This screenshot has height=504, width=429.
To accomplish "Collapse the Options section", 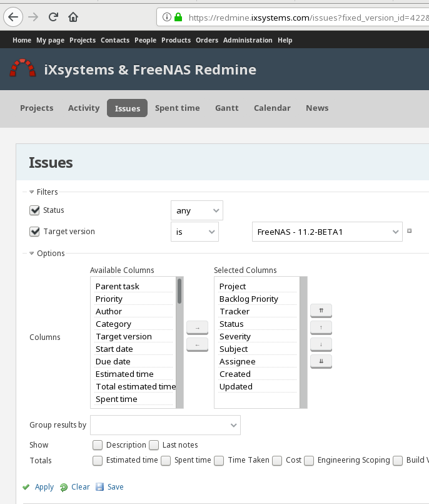I will (47, 254).
